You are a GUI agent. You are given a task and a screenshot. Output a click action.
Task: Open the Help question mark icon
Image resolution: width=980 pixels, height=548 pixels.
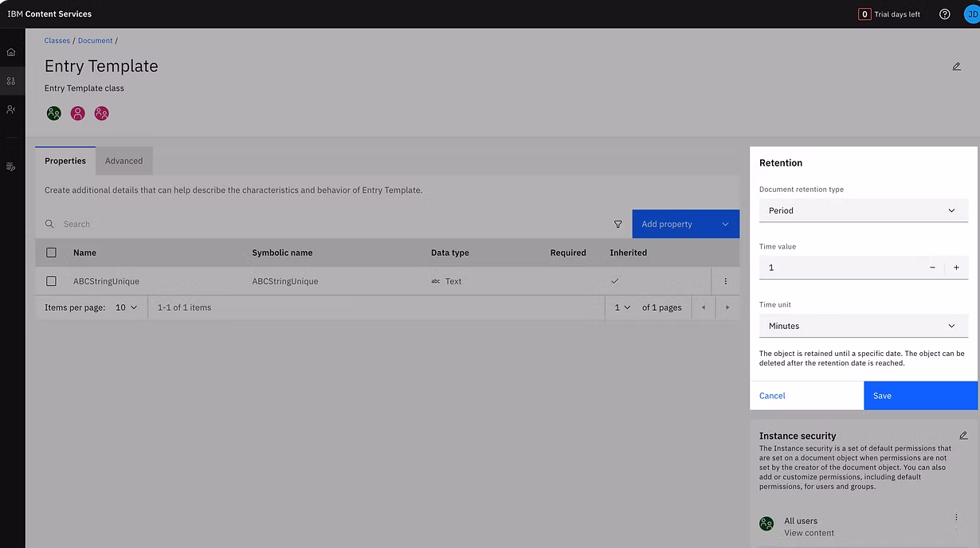pos(945,14)
